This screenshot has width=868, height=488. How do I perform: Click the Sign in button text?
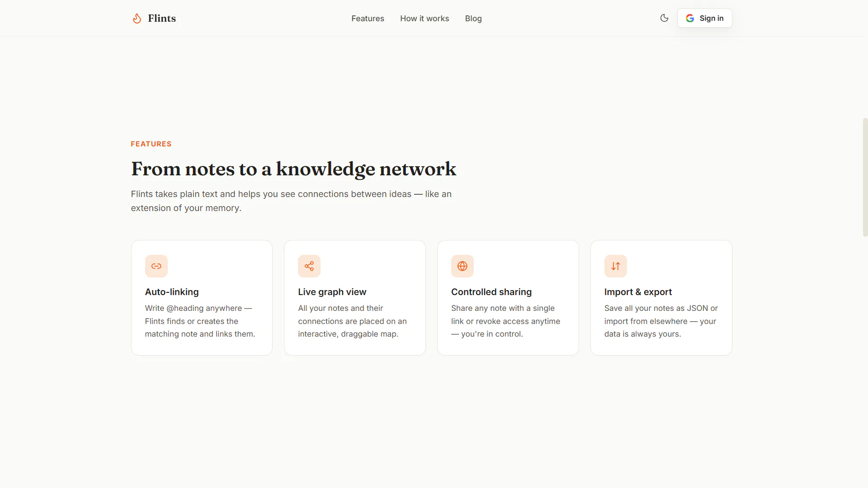(712, 18)
